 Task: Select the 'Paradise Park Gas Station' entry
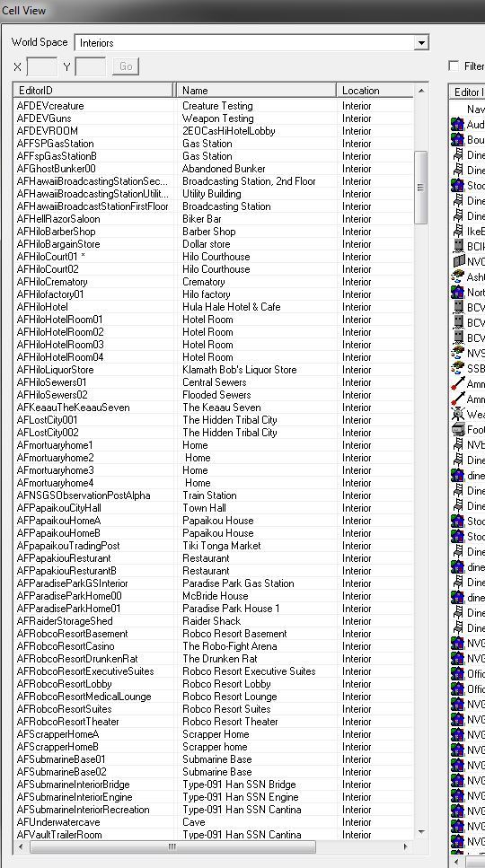point(238,583)
